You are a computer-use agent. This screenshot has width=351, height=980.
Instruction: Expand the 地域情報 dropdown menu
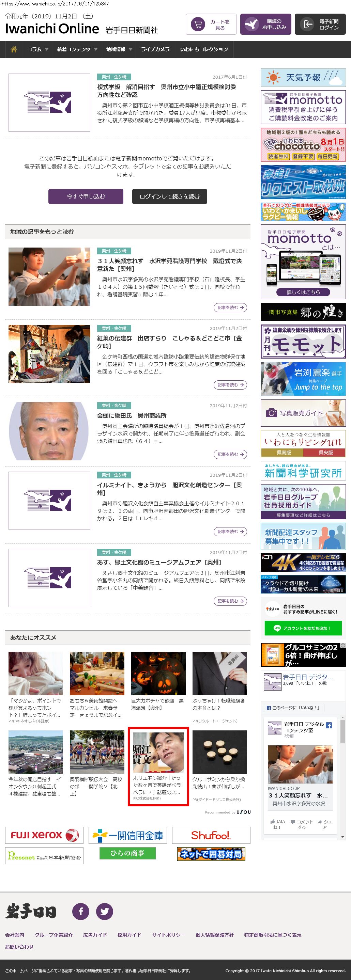click(x=119, y=49)
